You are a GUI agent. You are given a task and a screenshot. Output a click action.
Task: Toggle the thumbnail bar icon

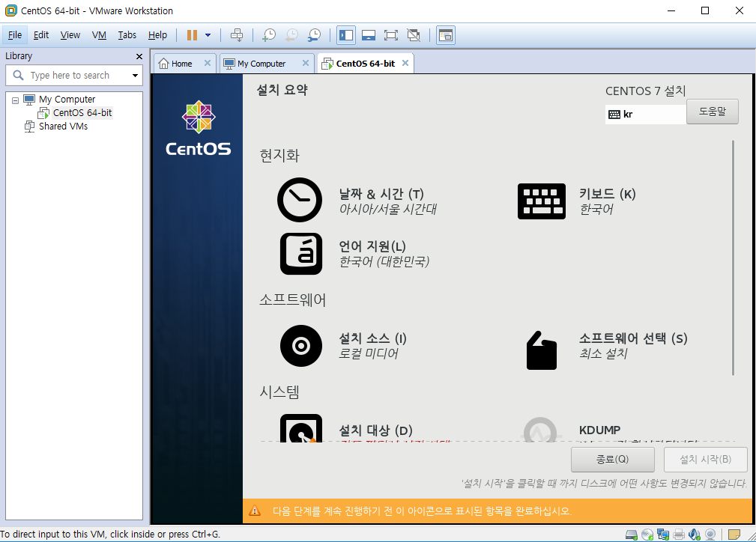[369, 35]
